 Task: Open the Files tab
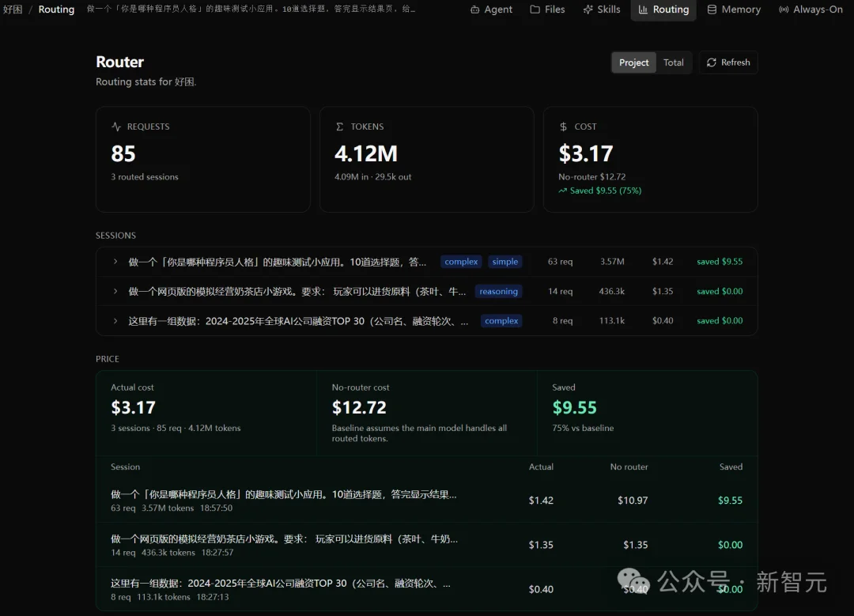coord(547,9)
